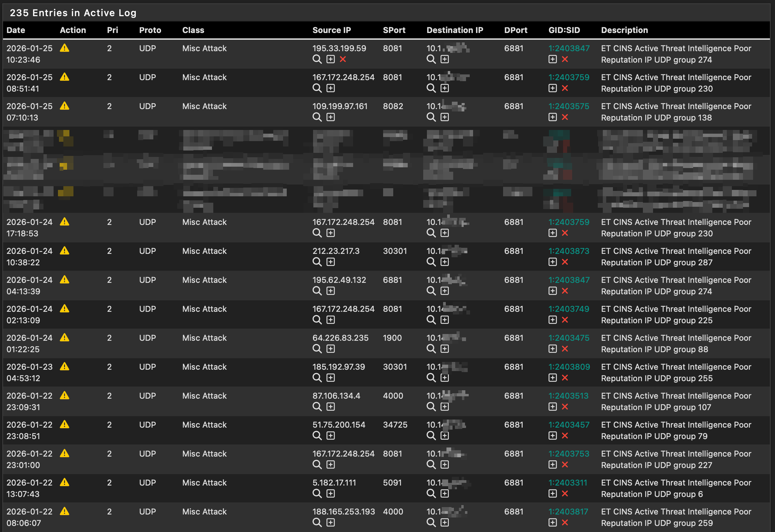Image resolution: width=775 pixels, height=532 pixels.
Task: Click red X under GID:SID 1:2403513
Action: point(565,407)
